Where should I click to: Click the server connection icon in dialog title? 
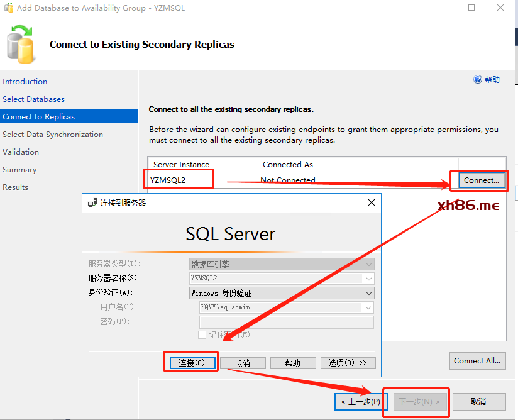[x=92, y=203]
